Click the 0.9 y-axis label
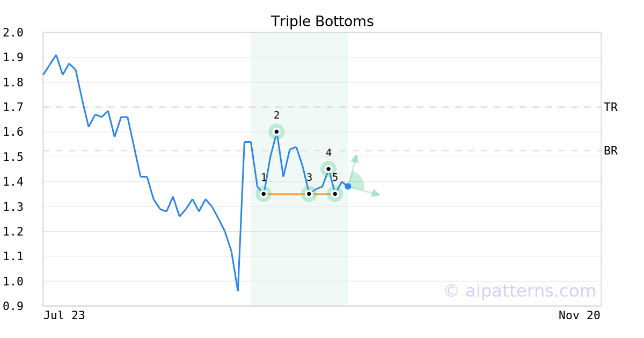The width and height of the screenshot is (644, 338). [x=13, y=306]
